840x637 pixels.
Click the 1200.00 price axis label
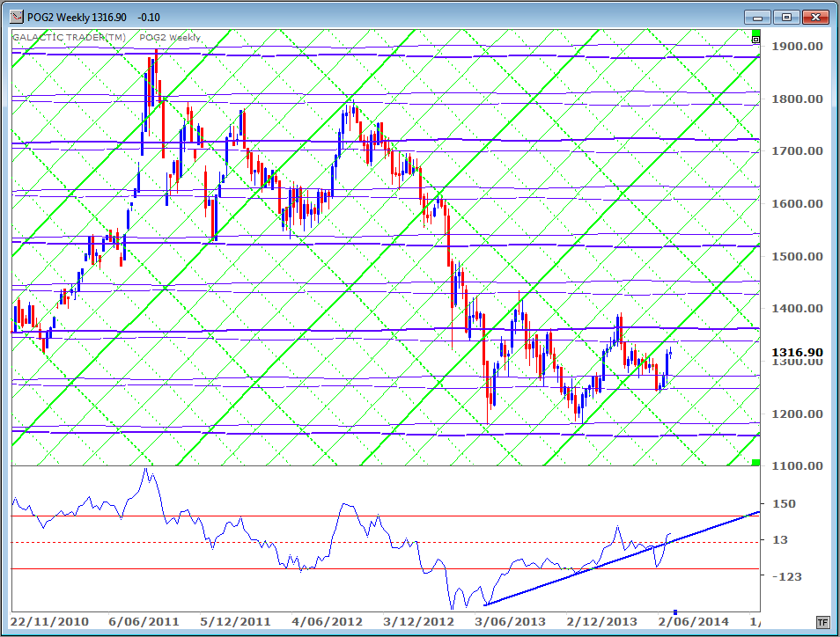pyautogui.click(x=797, y=414)
